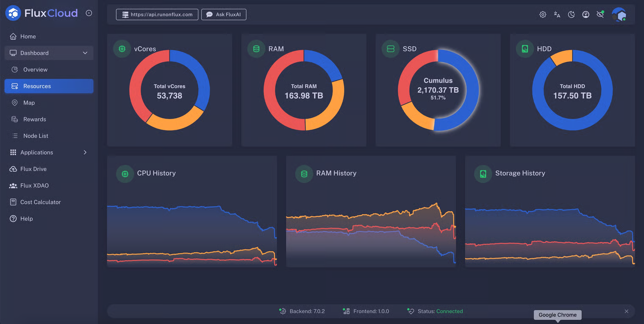The image size is (644, 324).
Task: Click the Ask FluxAI button
Action: 224,14
